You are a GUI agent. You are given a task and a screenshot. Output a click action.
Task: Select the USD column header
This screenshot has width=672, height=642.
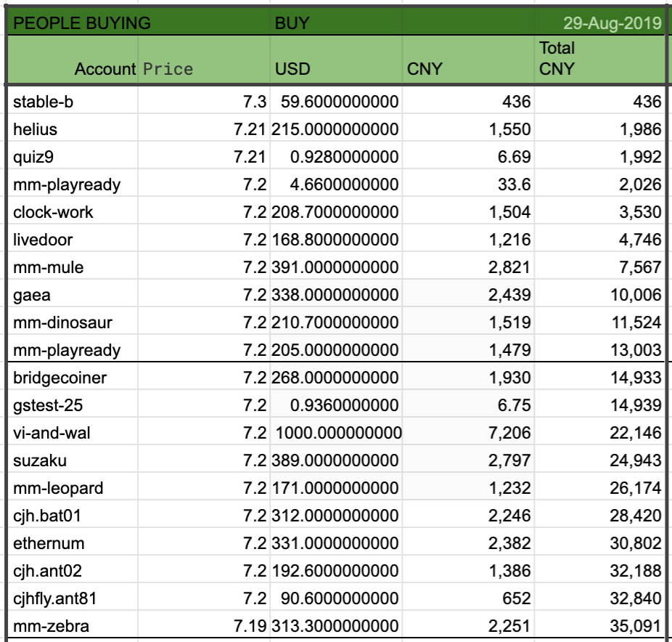pos(336,60)
